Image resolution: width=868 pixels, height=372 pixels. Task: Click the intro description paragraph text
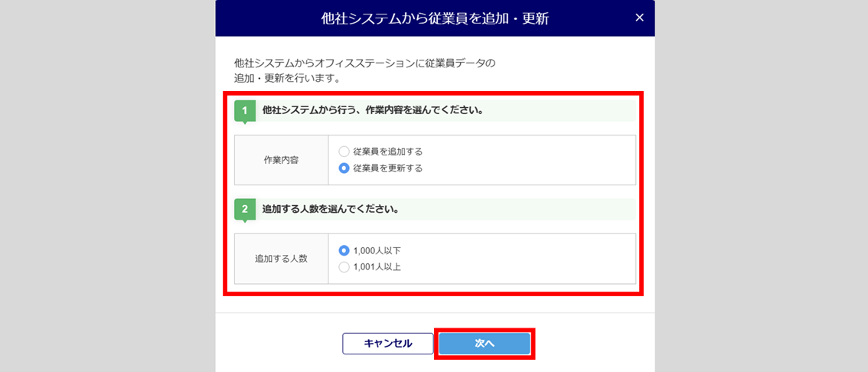(364, 71)
